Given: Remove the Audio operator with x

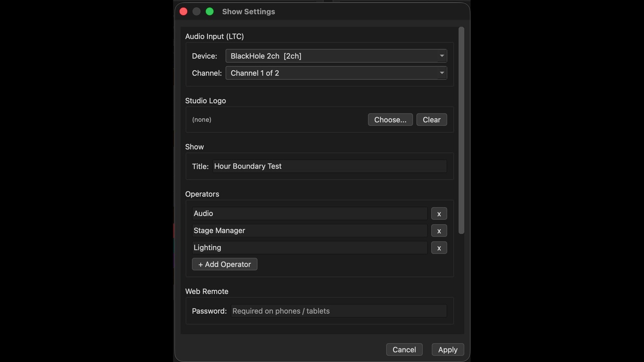Looking at the screenshot, I should (x=439, y=214).
